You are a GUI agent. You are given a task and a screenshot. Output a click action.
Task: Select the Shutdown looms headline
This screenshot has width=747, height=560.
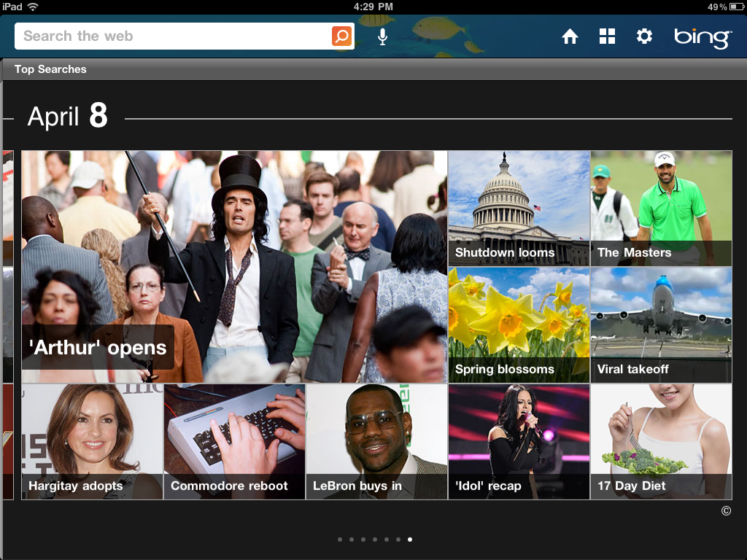coord(519,209)
